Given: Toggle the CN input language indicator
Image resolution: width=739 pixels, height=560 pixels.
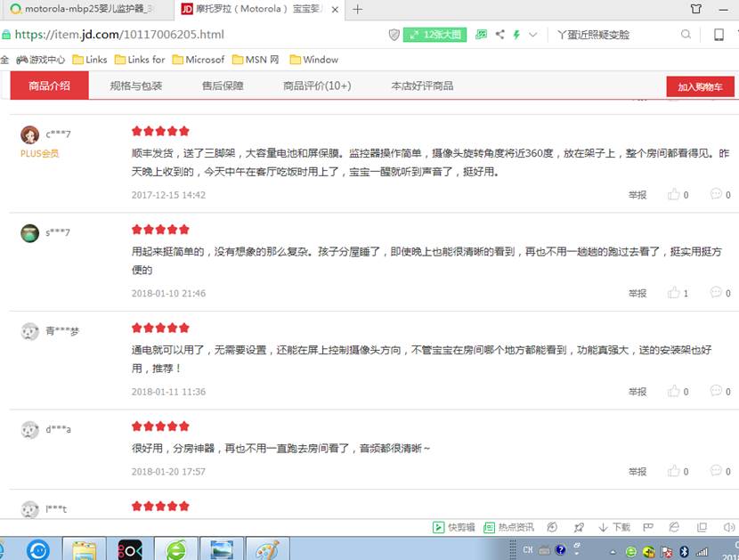Looking at the screenshot, I should point(528,550).
